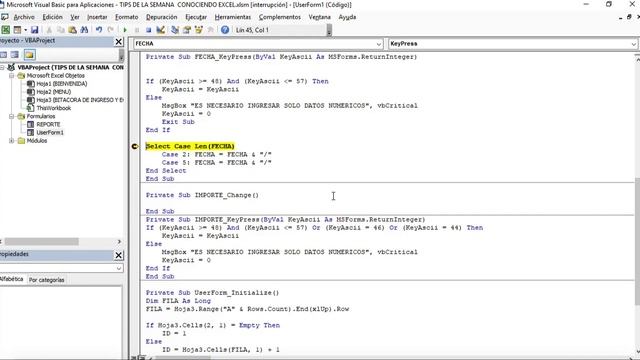Viewport: 640px width, 360px height.
Task: Undo the last action
Action: 99,30
